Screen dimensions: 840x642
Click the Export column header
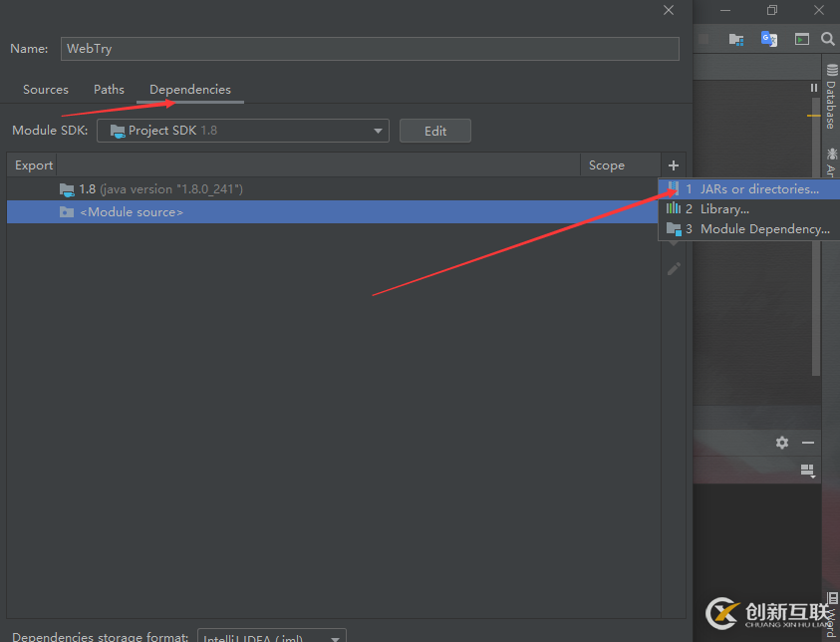click(34, 165)
